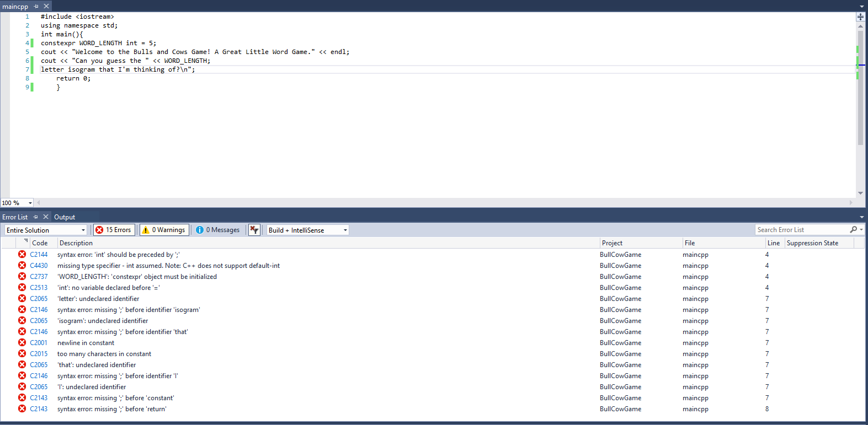Viewport: 868px width, 425px height.
Task: Open error code C2001 link
Action: [39, 343]
